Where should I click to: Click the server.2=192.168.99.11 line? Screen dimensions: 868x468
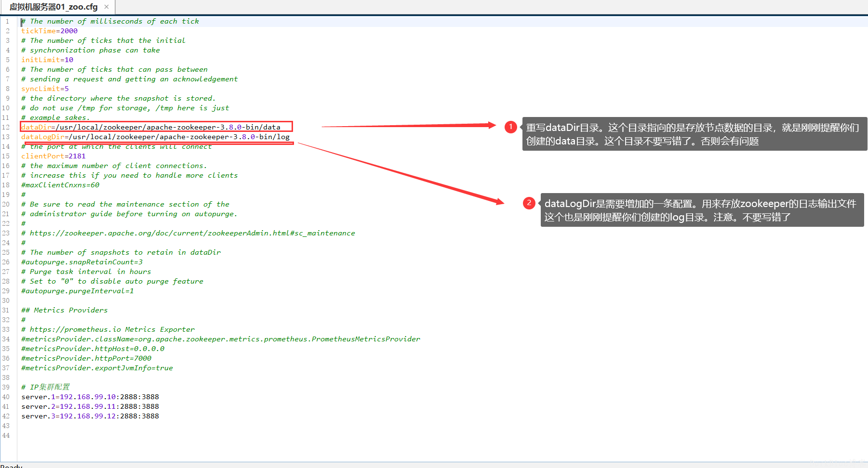(x=90, y=406)
